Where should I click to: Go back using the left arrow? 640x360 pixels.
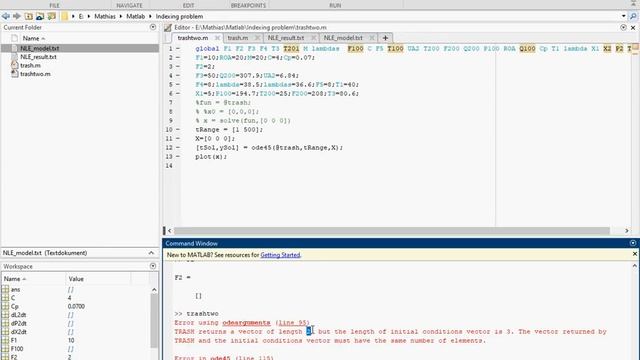[x=6, y=16]
